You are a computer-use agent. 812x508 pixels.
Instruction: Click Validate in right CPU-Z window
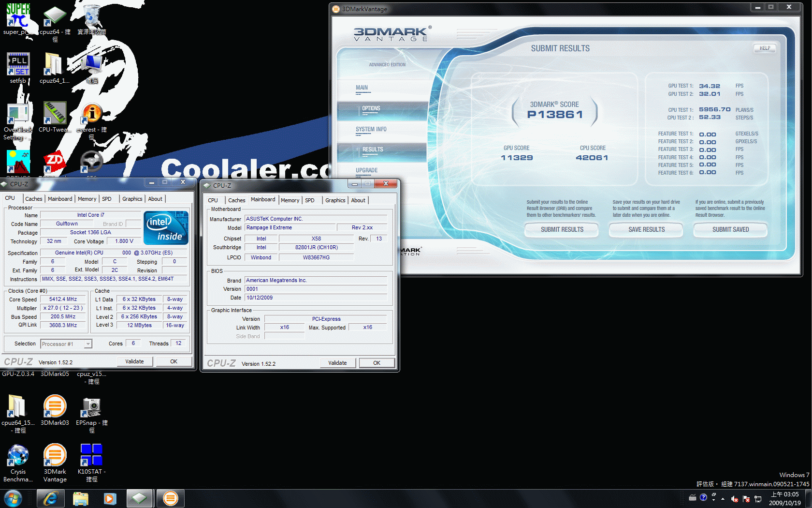tap(337, 363)
